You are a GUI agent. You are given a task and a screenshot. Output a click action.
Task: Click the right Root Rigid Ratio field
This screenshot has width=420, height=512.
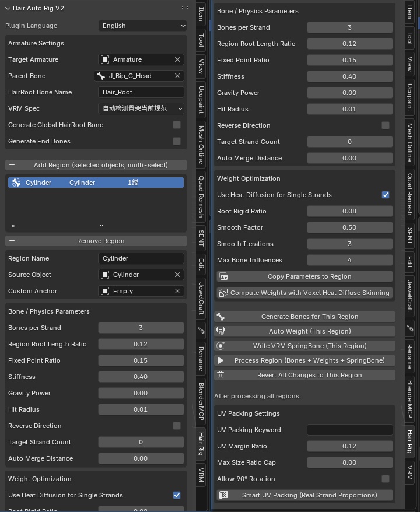tap(350, 211)
